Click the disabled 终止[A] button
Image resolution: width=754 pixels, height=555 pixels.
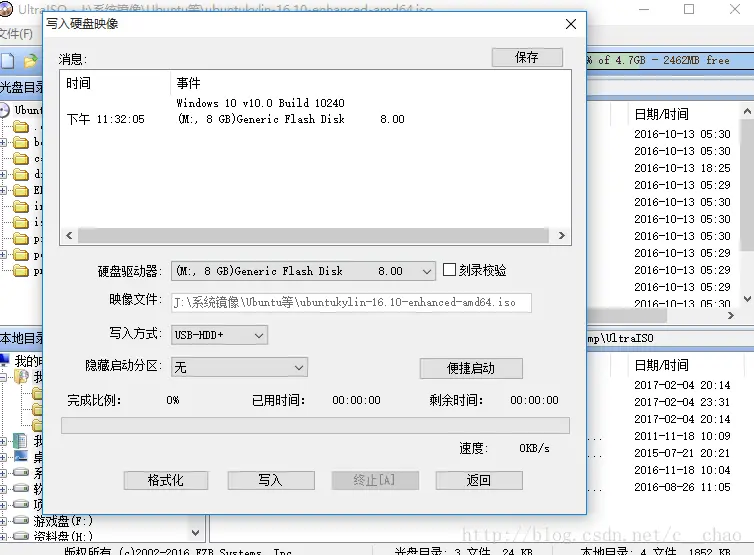tap(375, 480)
